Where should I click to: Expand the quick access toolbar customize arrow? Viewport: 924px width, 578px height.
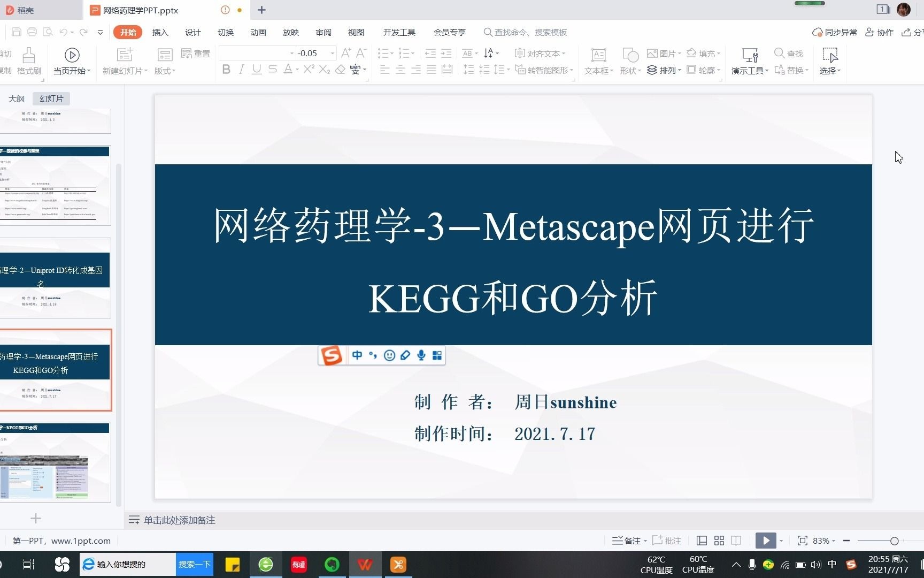pyautogui.click(x=100, y=32)
